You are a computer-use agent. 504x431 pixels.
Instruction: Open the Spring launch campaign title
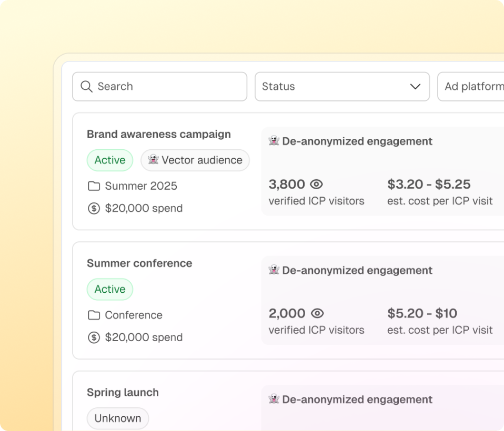(x=123, y=392)
